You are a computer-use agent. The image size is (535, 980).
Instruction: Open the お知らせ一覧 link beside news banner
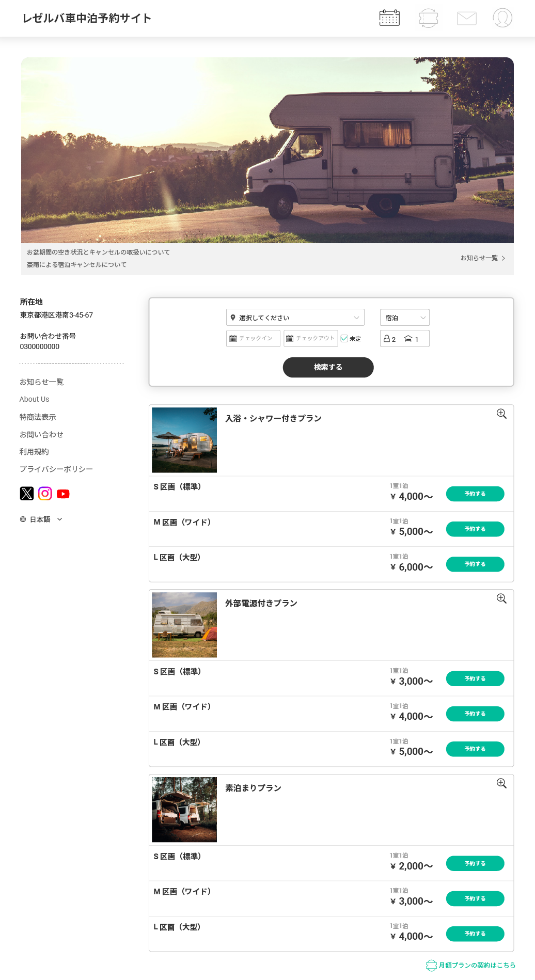coord(482,258)
